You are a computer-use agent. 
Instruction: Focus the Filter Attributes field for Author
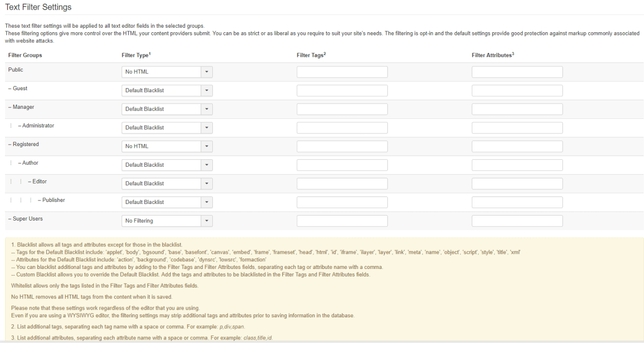pos(517,165)
